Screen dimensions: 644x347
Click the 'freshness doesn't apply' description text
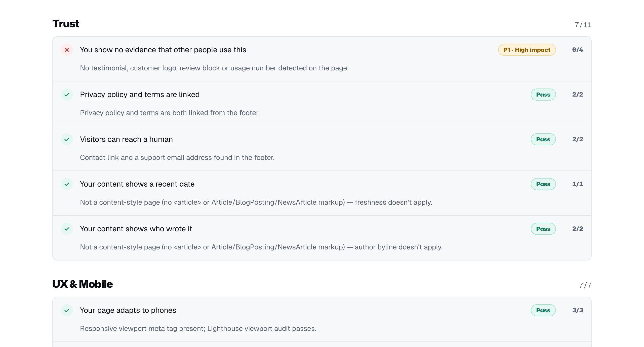256,202
